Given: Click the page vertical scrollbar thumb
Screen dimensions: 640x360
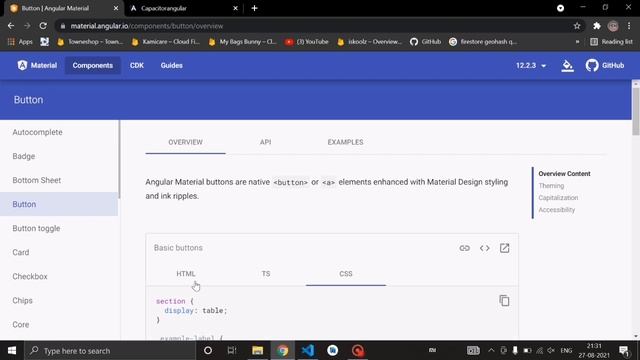Looking at the screenshot, I should click(636, 111).
